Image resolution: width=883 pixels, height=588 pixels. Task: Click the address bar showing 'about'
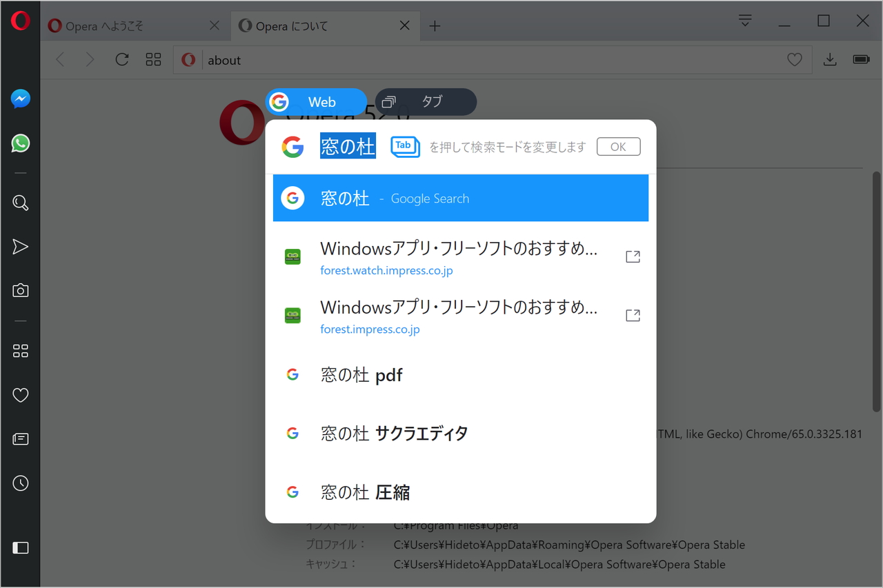coord(492,60)
